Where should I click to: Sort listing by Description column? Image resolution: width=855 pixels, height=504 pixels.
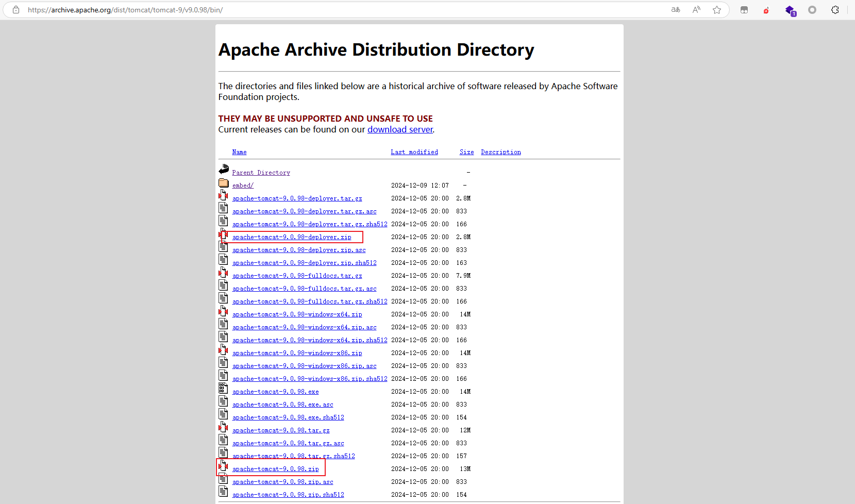[501, 152]
